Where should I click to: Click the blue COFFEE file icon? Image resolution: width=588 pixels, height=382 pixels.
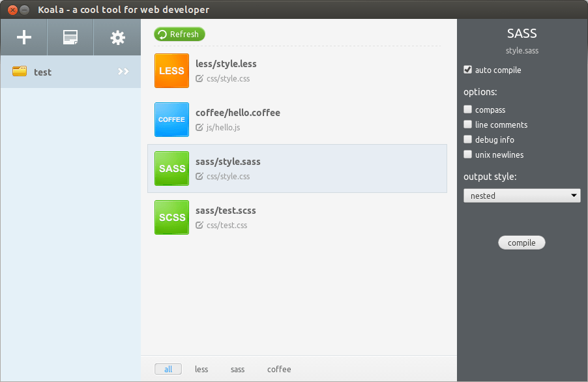point(171,119)
